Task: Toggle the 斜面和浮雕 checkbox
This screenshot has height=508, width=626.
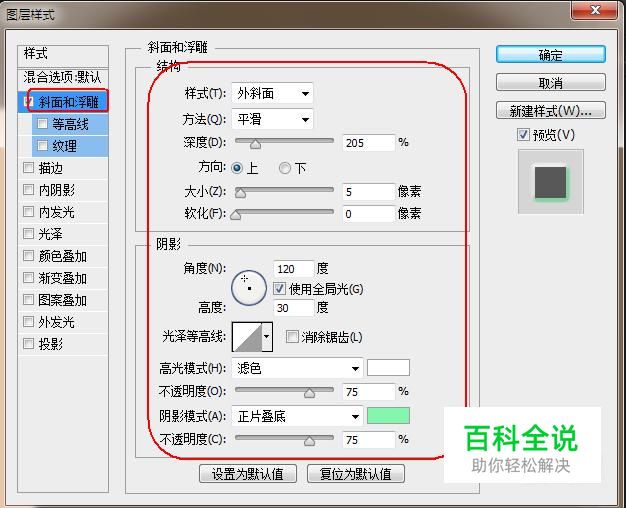Action: coord(28,101)
